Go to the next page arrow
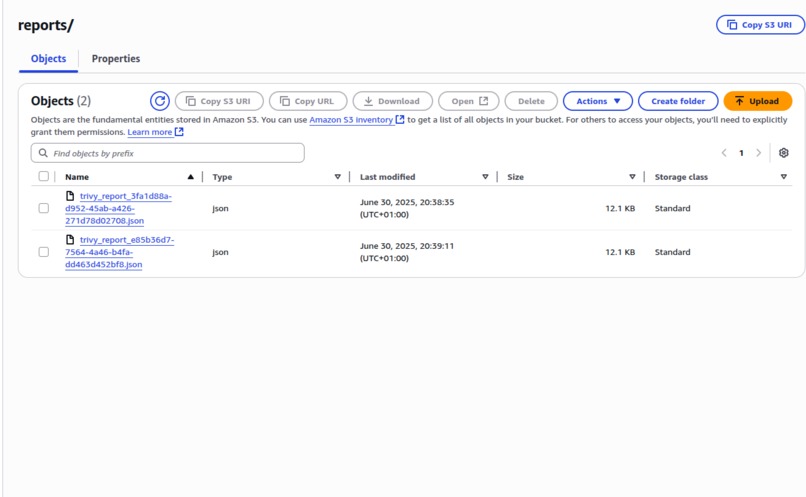This screenshot has height=497, width=806. tap(758, 153)
